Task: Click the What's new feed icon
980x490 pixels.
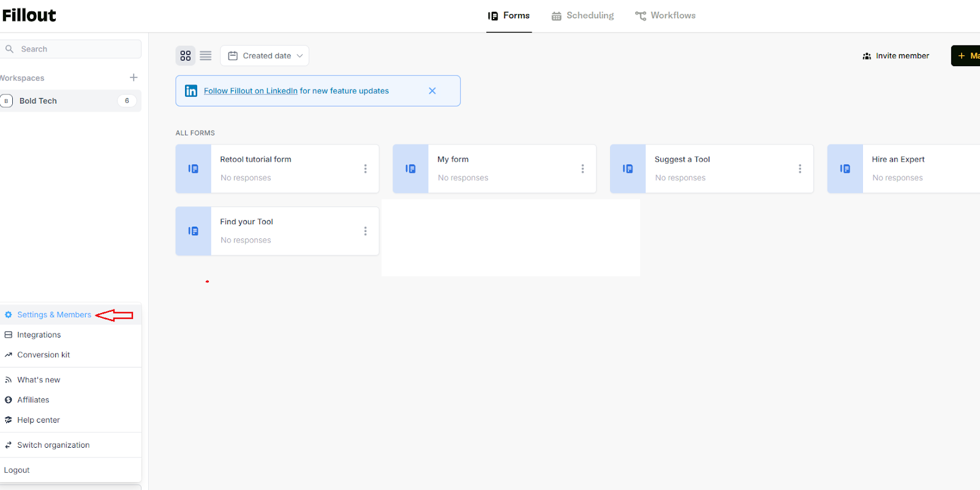Action: (x=9, y=380)
